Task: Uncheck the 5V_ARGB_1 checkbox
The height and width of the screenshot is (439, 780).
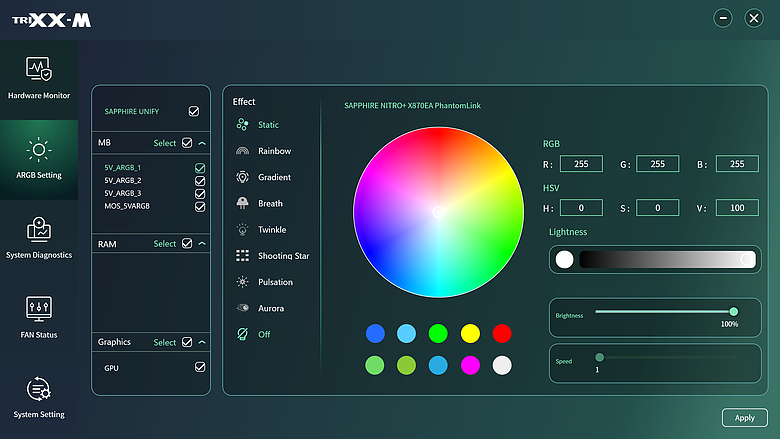Action: pyautogui.click(x=199, y=168)
